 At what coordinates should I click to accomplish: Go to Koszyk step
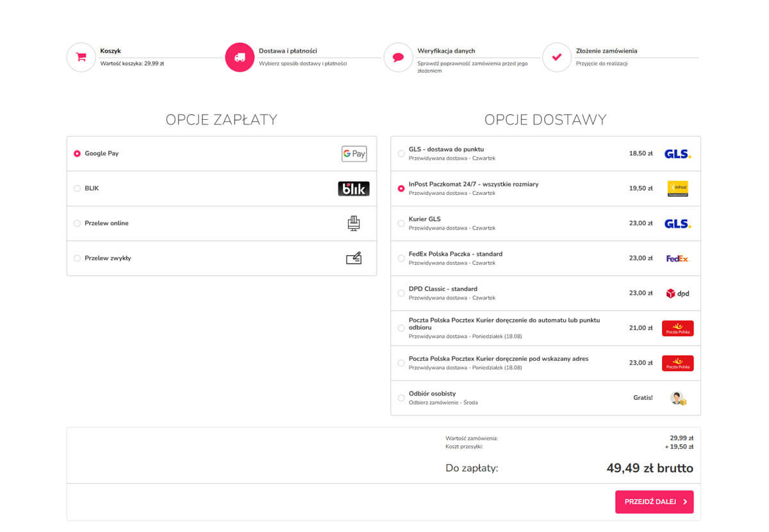[110, 51]
